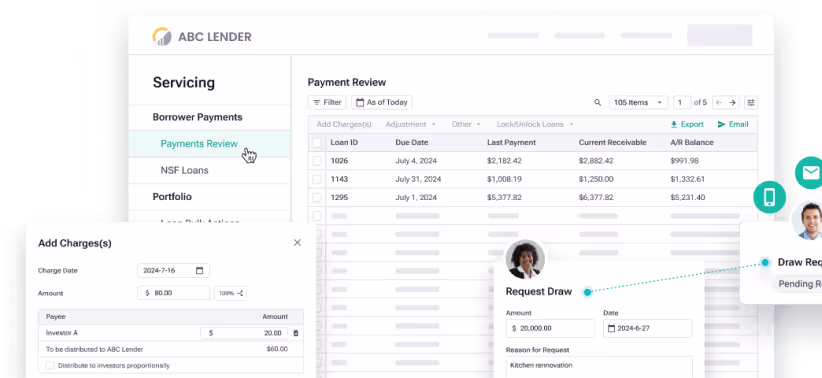Expand the Other dropdown

(466, 125)
